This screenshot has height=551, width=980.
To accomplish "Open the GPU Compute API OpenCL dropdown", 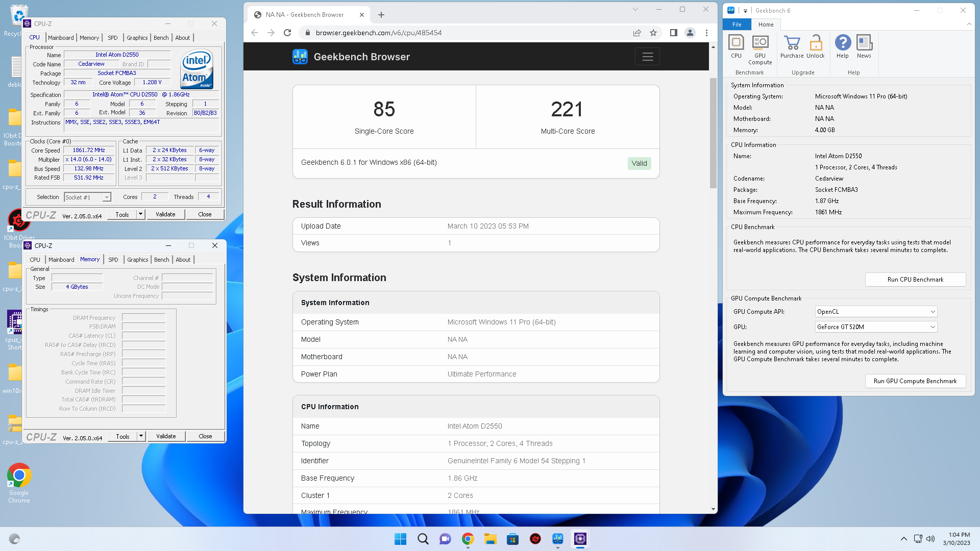I will coord(876,312).
